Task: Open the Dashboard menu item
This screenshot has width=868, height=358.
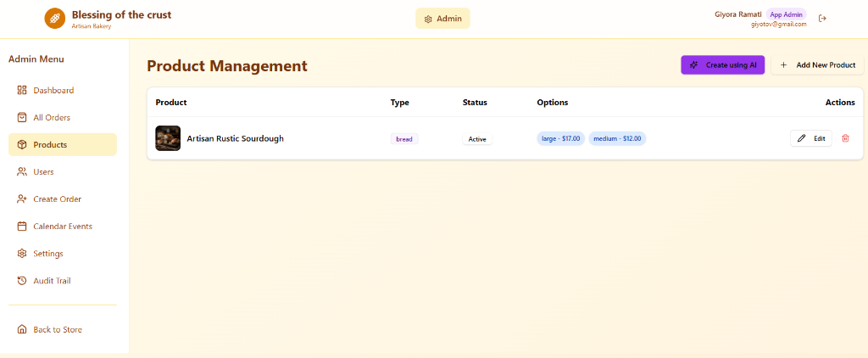Action: [x=63, y=90]
